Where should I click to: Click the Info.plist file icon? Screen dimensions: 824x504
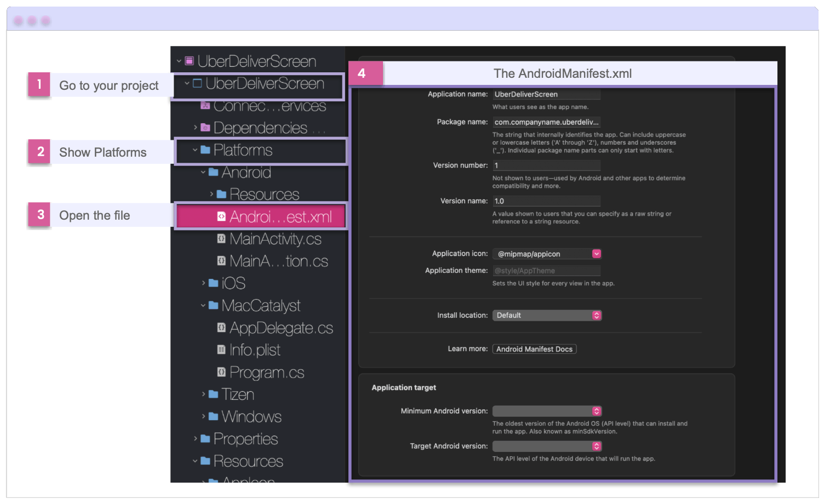point(221,350)
